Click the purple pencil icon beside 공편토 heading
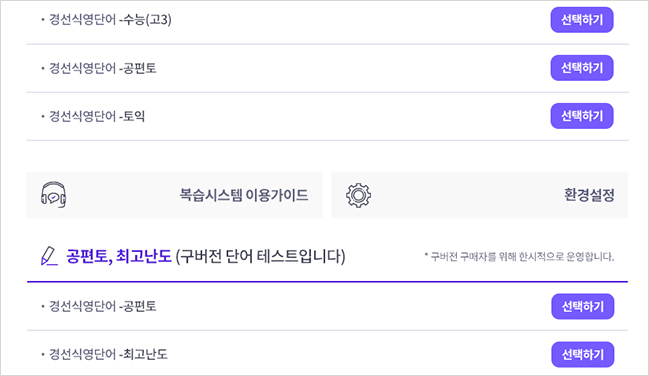Screen dimensions: 649x376 click(49, 256)
